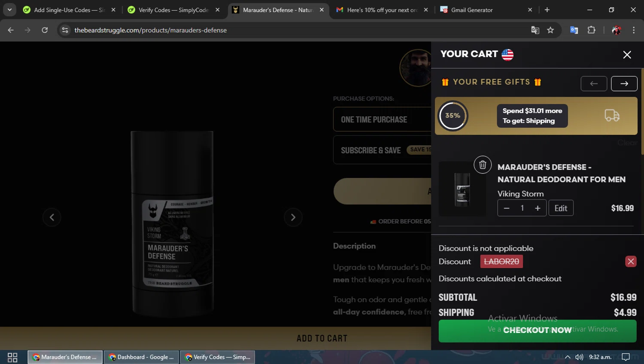This screenshot has width=644, height=364.
Task: Click the address bar URL
Action: tap(150, 30)
